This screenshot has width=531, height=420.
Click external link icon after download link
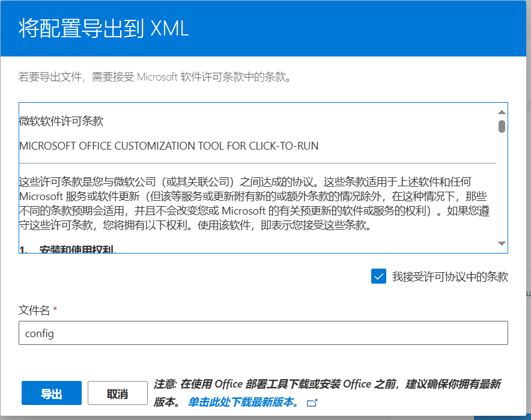point(312,403)
